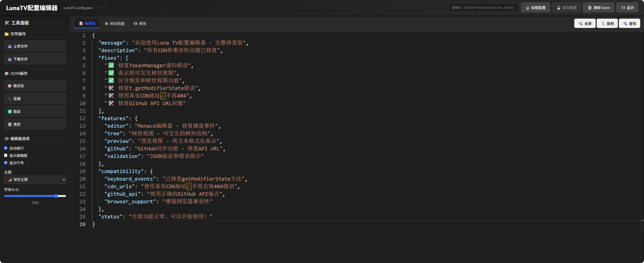
Task: Collapse the "fixes" array on line 4
Action: pos(89,58)
